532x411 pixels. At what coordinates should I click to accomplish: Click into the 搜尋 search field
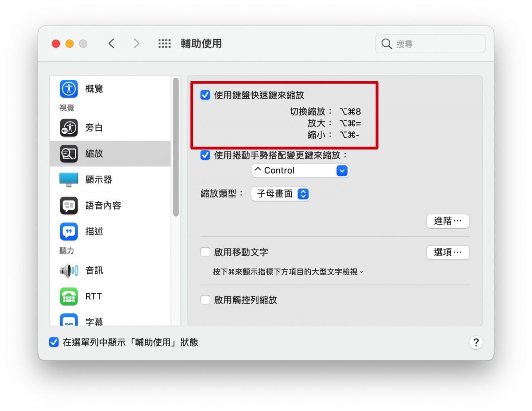tap(430, 44)
